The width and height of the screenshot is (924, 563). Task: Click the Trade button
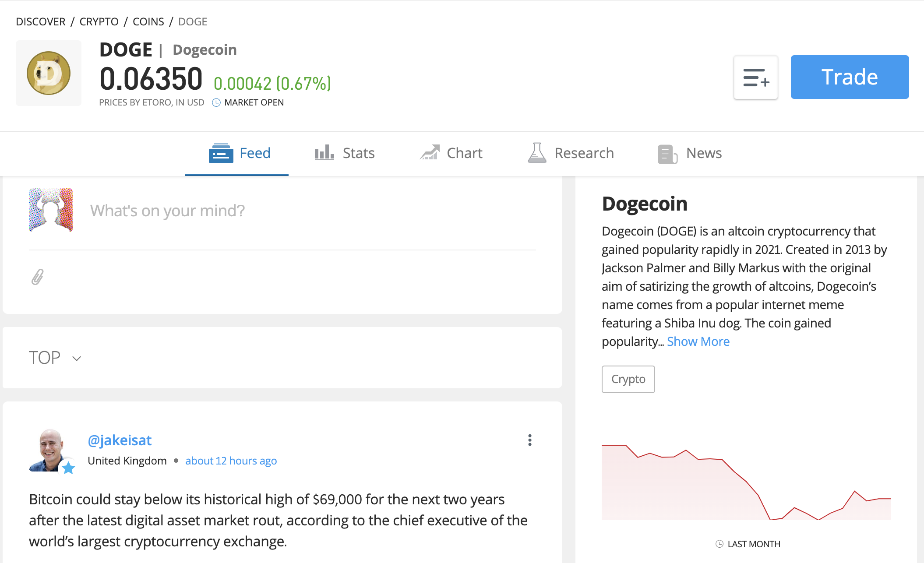(x=849, y=77)
